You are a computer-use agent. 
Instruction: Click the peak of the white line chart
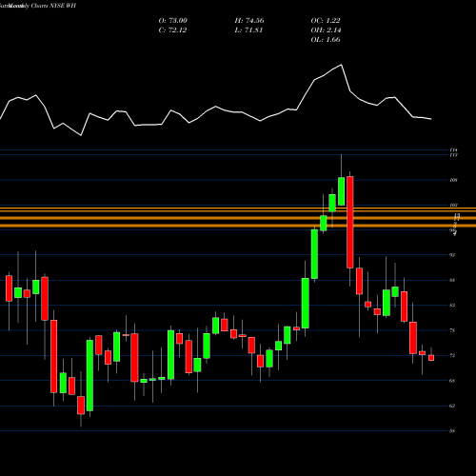(342, 65)
